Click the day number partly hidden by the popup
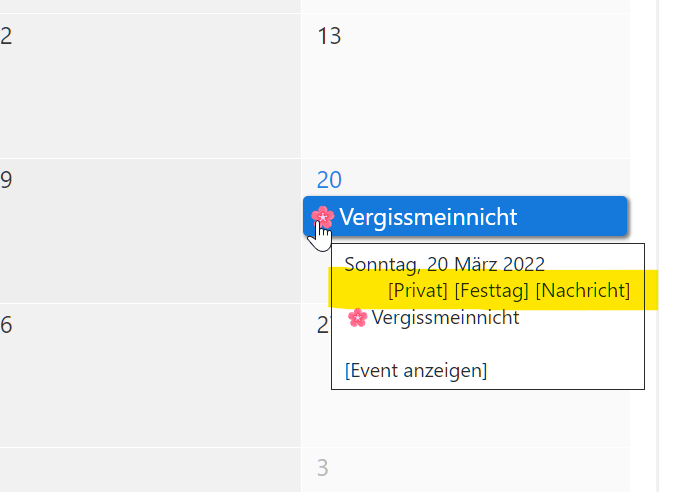The image size is (684, 492). click(x=322, y=325)
